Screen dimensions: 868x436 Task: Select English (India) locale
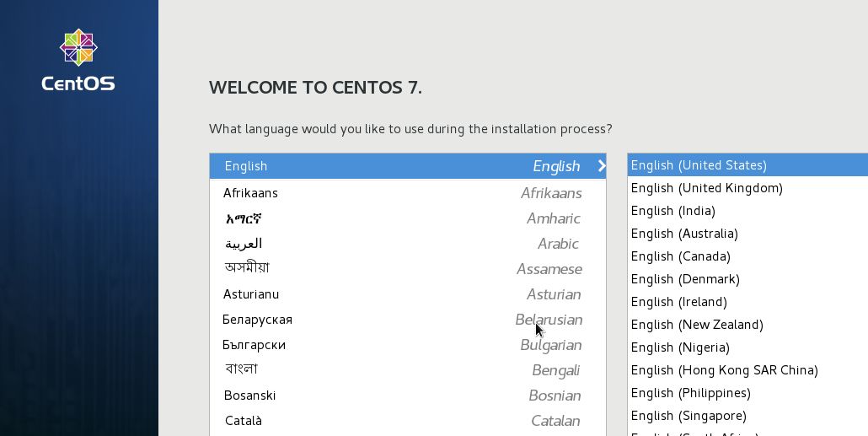pyautogui.click(x=747, y=211)
